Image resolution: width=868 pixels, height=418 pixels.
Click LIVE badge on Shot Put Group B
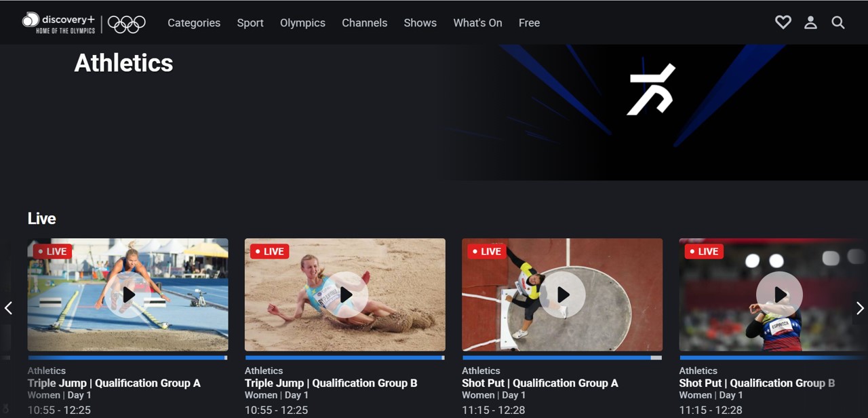click(x=704, y=251)
